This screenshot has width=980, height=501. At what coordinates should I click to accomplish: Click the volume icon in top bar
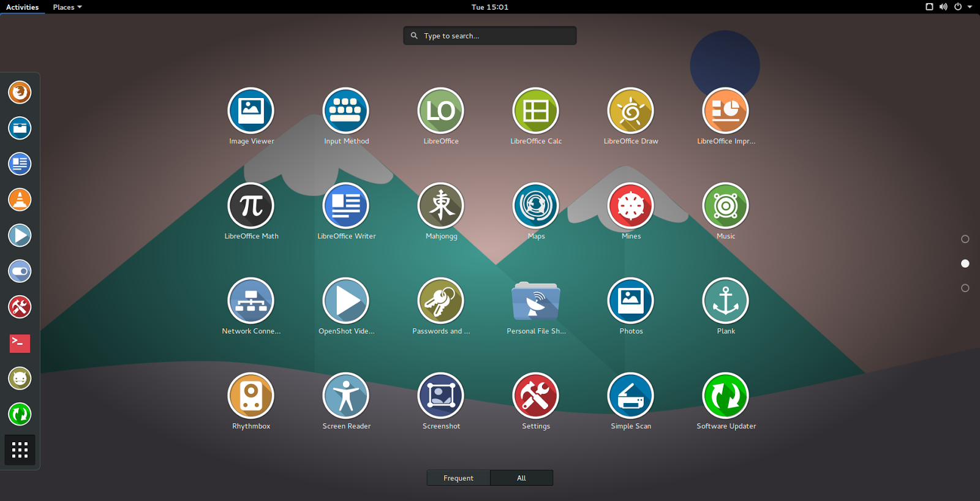click(943, 7)
